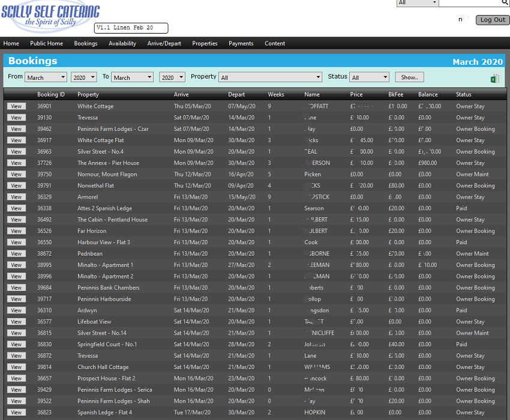This screenshot has height=420, width=510.
Task: Click the Scilly Self Catering logo
Action: pyautogui.click(x=50, y=17)
